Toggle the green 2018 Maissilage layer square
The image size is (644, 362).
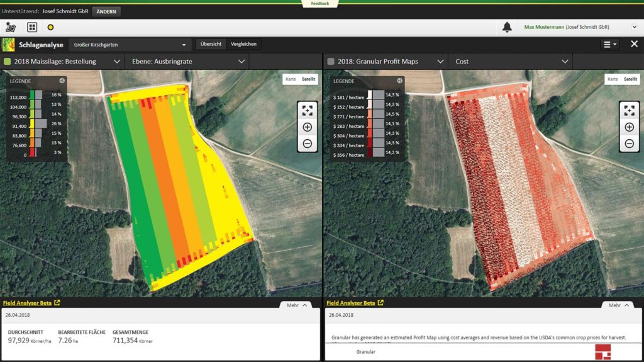point(7,61)
